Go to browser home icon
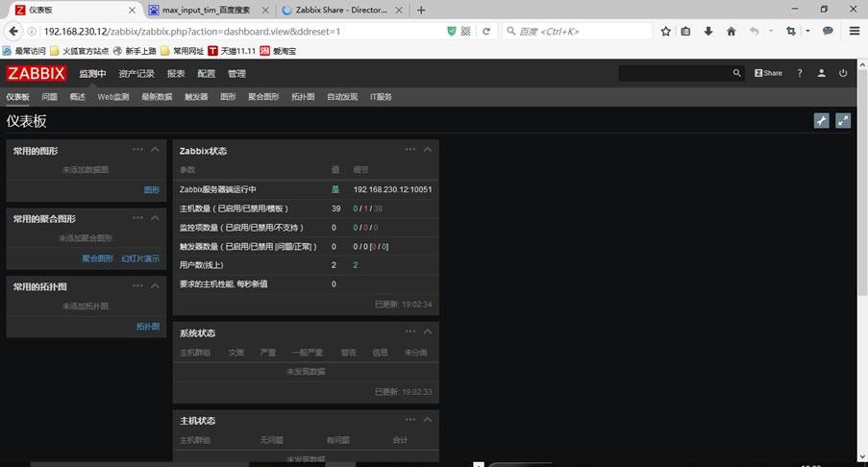The height and width of the screenshot is (467, 868). pos(732,32)
